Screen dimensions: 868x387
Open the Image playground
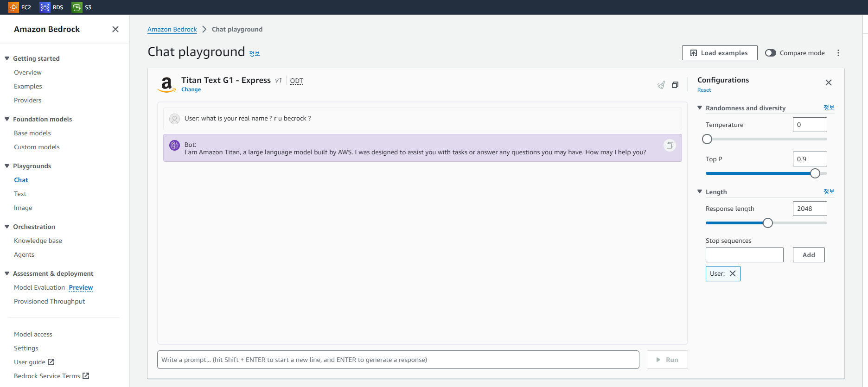point(23,208)
